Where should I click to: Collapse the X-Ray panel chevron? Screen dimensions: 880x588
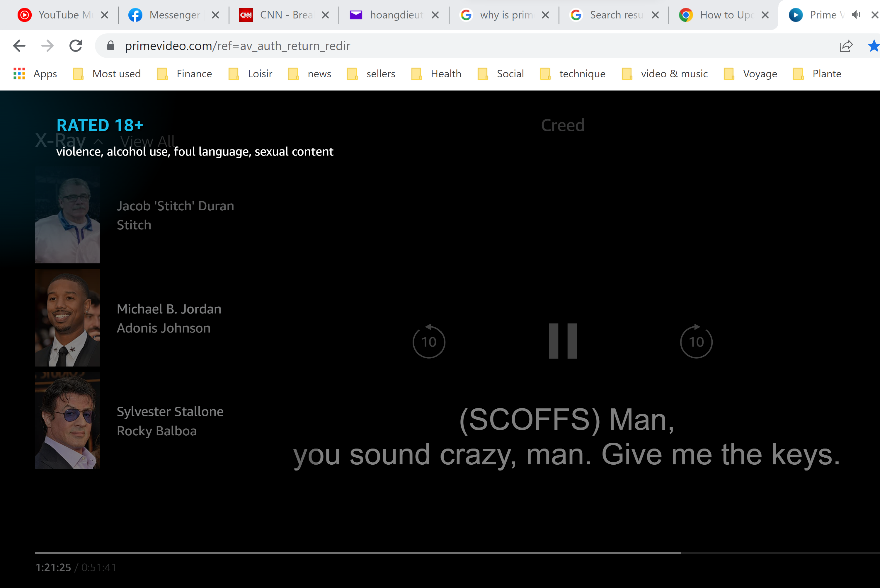pos(98,142)
